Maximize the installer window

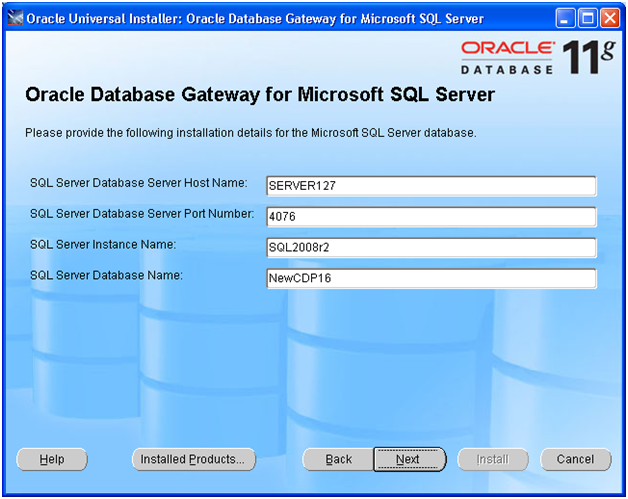588,18
